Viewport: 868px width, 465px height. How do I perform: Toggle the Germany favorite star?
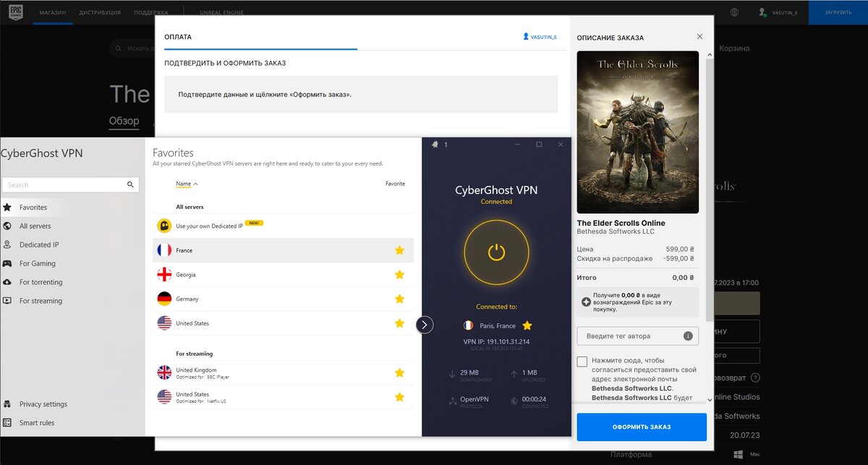point(399,299)
